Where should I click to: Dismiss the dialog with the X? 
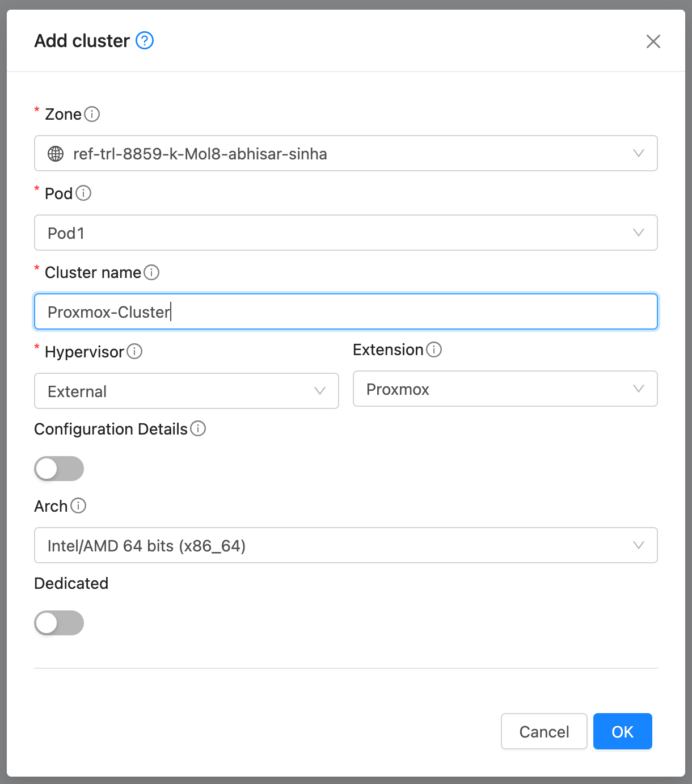click(x=653, y=41)
